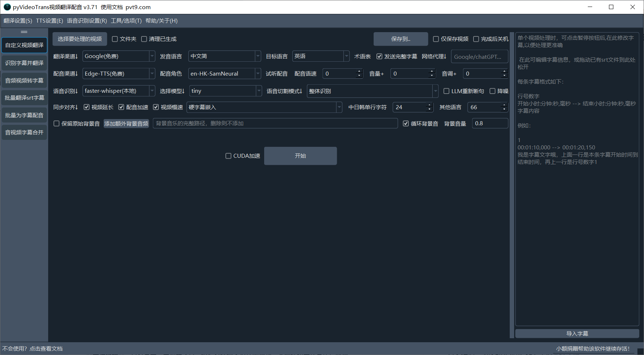Click the 术语表 glossary button
This screenshot has height=355, width=644.
point(362,57)
